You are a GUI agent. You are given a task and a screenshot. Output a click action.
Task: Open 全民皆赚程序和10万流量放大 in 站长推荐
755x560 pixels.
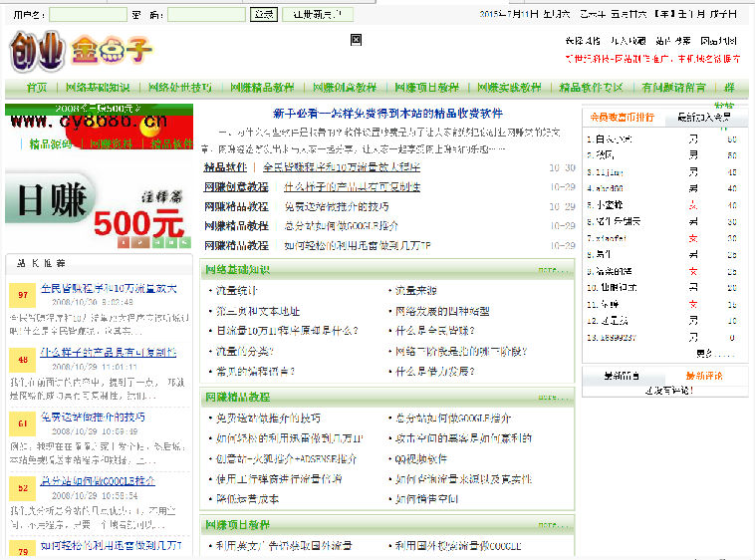(x=109, y=288)
